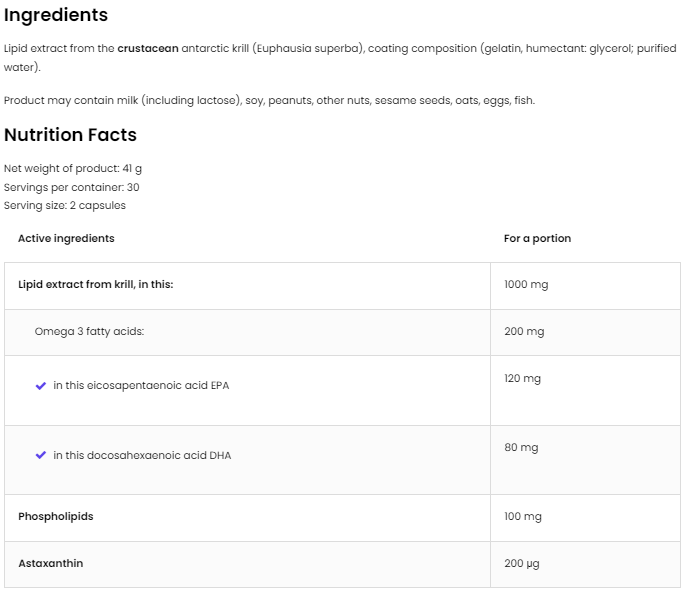Viewport: 686px width, 595px height.
Task: Click the checkmark icon beside docosahexaenoic acid DHA
Action: [41, 455]
